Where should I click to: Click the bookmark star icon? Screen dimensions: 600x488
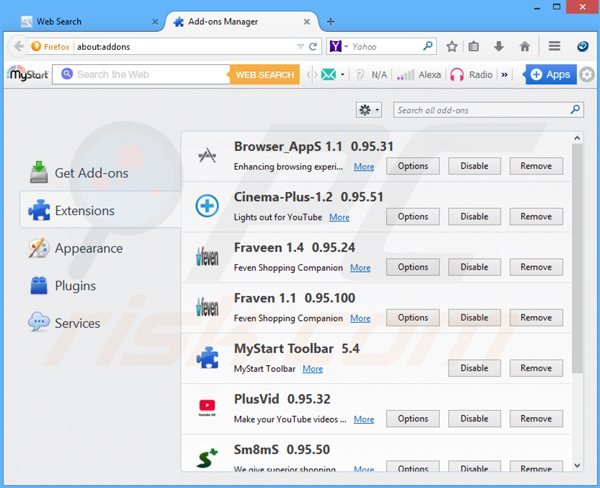point(452,47)
